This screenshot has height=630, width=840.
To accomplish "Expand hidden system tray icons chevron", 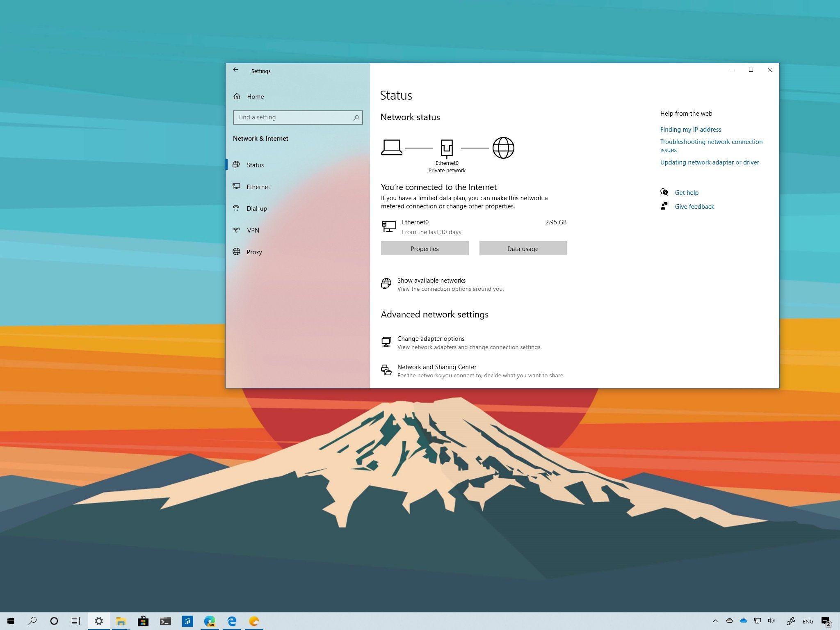I will pos(715,621).
